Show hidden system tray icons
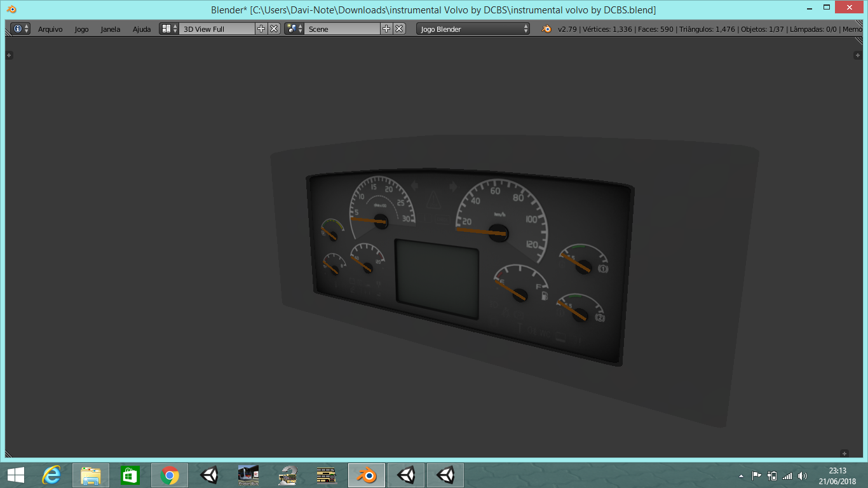The image size is (868, 488). click(741, 475)
